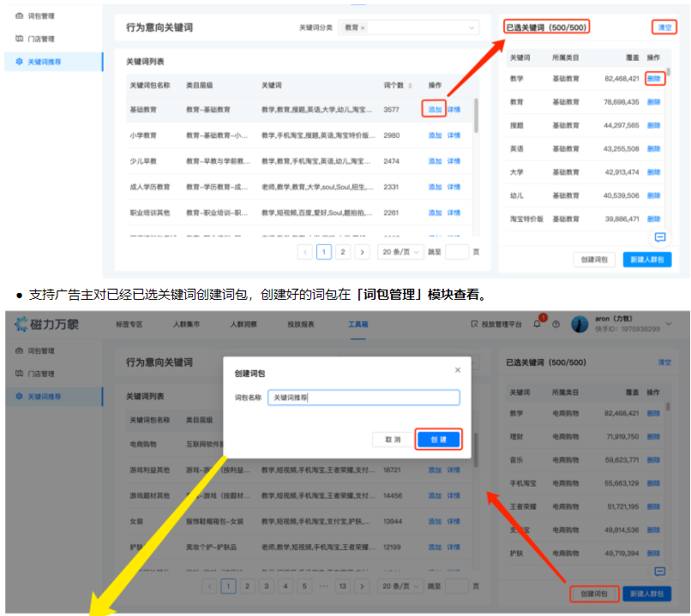Screen dimensions: 691x616
Task: Open 投放管理平台 in the top bar
Action: 501,323
